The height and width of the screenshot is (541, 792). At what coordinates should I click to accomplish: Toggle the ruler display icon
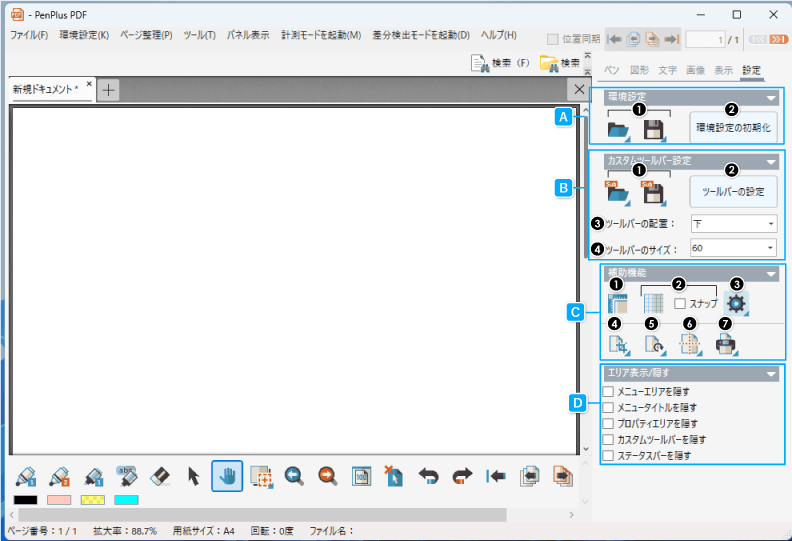[x=618, y=304]
